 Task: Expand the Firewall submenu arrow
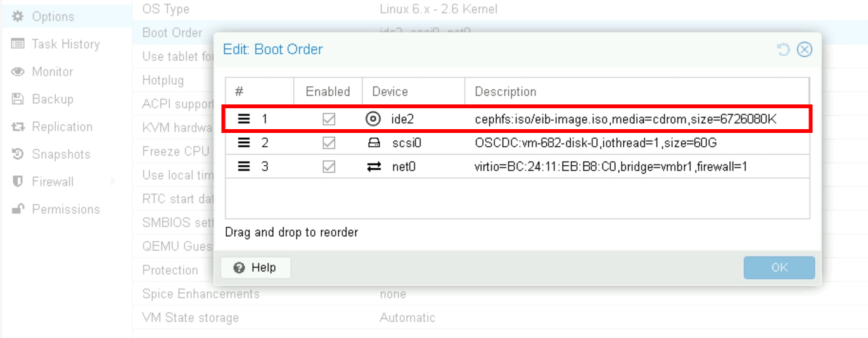click(113, 182)
